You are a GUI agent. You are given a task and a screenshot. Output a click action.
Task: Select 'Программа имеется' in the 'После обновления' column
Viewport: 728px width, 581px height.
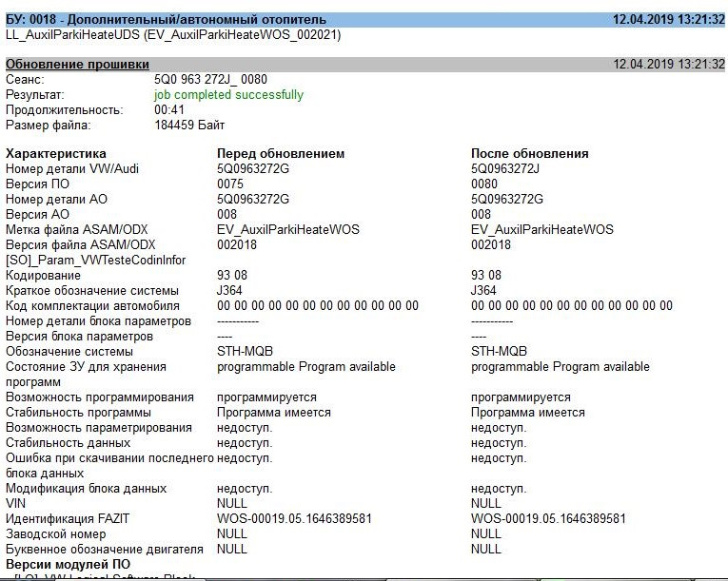click(x=528, y=413)
